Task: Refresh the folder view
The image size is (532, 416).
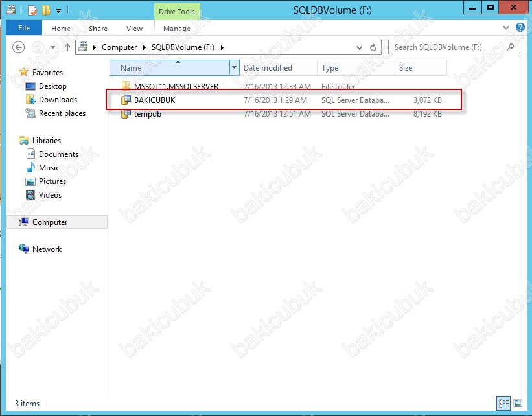Action: (x=373, y=47)
